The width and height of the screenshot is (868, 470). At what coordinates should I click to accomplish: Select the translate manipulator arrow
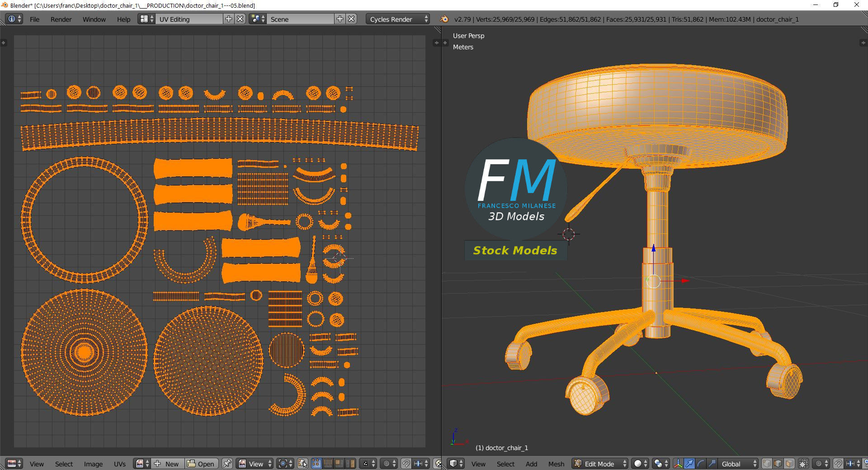click(x=689, y=464)
